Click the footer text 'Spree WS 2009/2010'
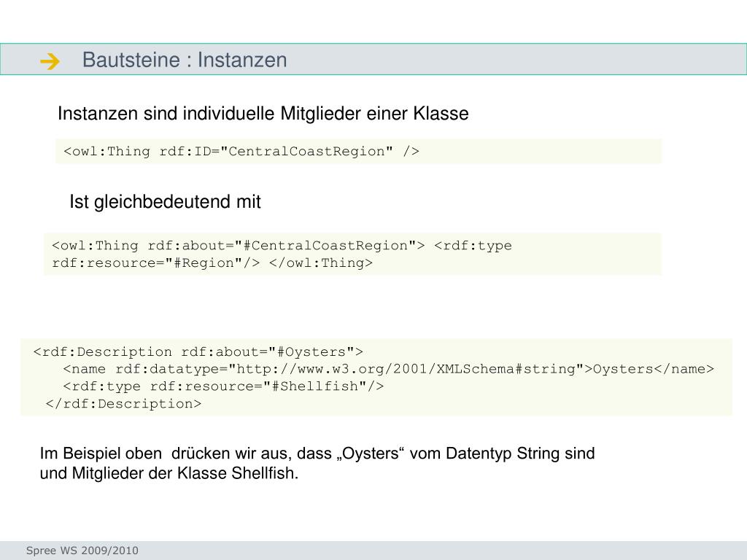This screenshot has height=560, width=747. [82, 551]
